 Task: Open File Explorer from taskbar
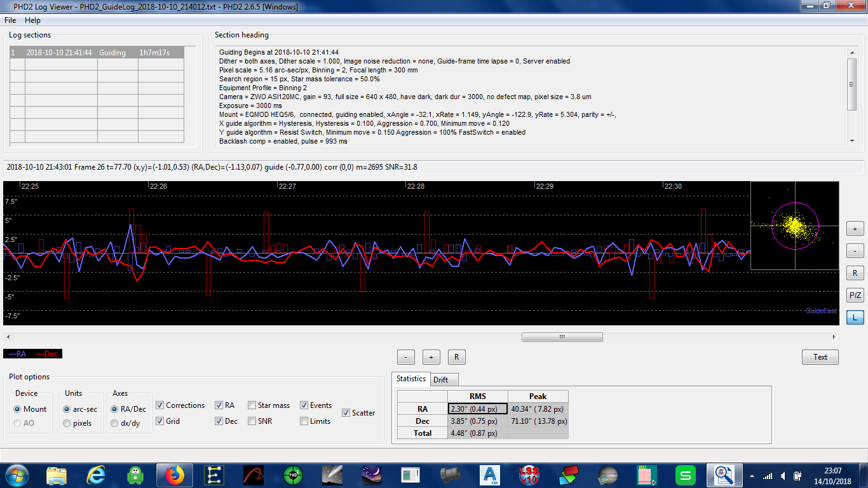[57, 475]
